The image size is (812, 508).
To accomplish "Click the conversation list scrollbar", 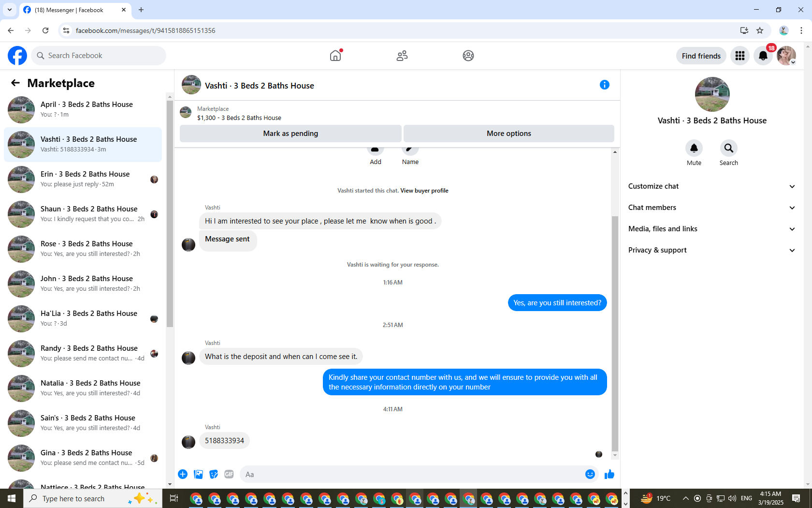I will (170, 214).
